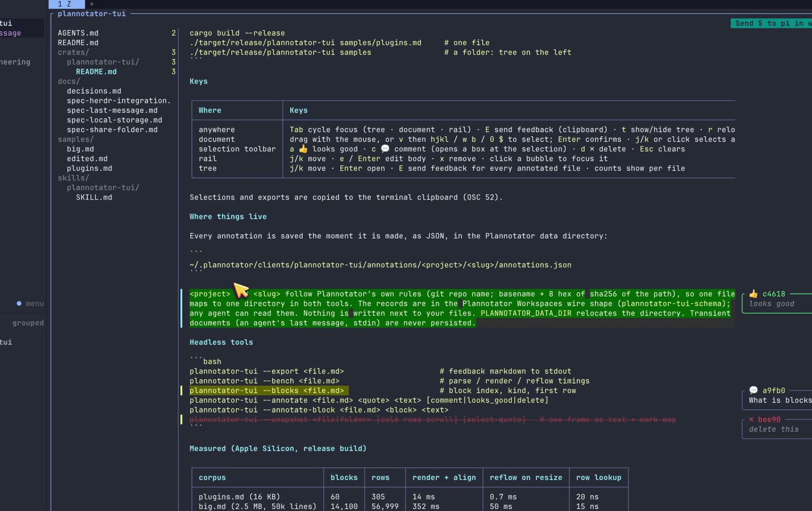Viewport: 812px width, 511px height.
Task: Click the 'render + align' column header
Action: (x=444, y=477)
